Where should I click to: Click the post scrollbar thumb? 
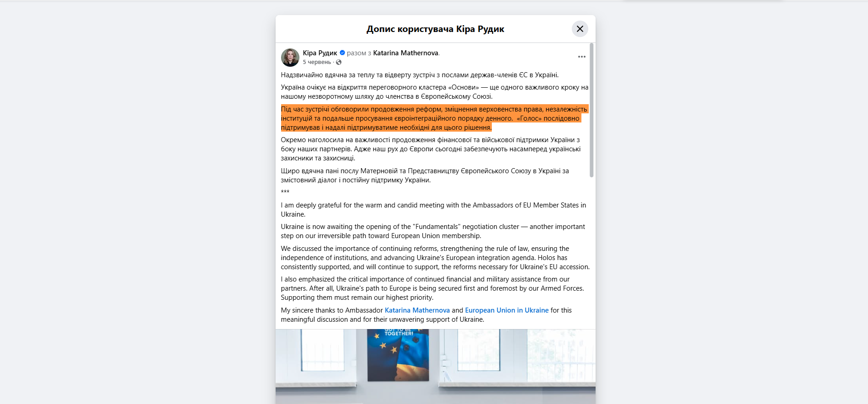coord(591,110)
